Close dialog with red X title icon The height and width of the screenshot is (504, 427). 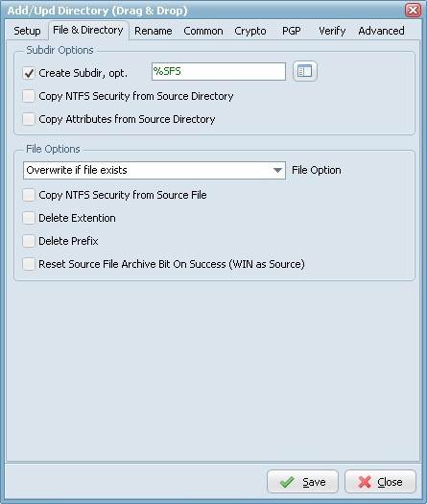tap(413, 10)
